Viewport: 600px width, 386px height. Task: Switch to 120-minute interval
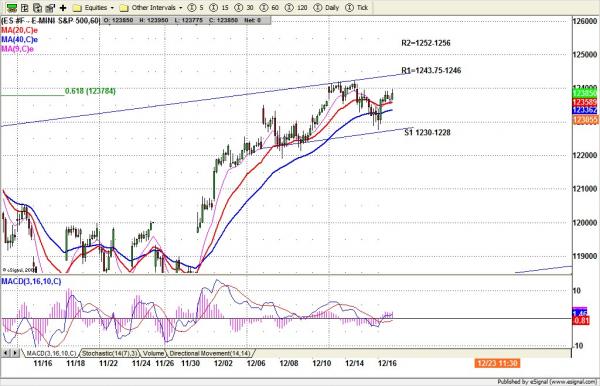pos(296,8)
